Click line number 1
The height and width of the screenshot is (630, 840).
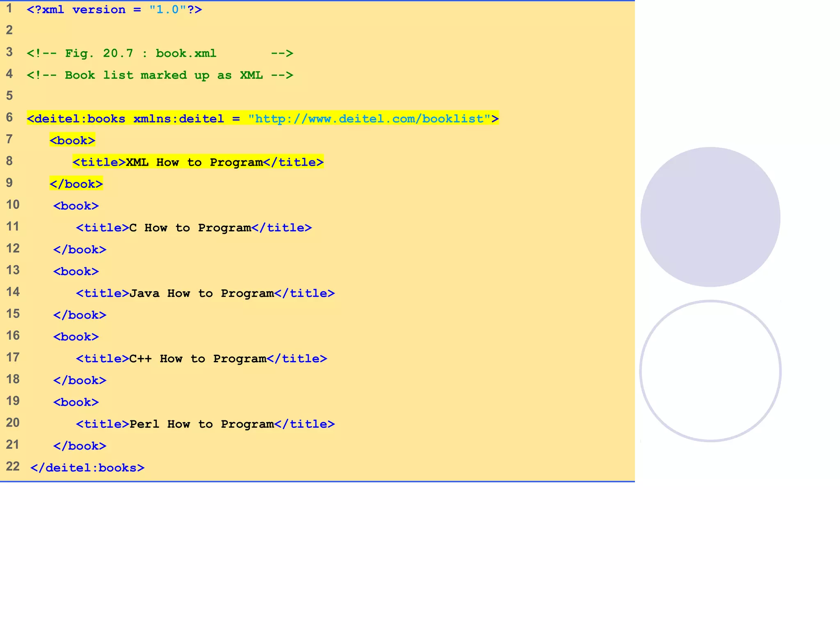click(x=9, y=8)
